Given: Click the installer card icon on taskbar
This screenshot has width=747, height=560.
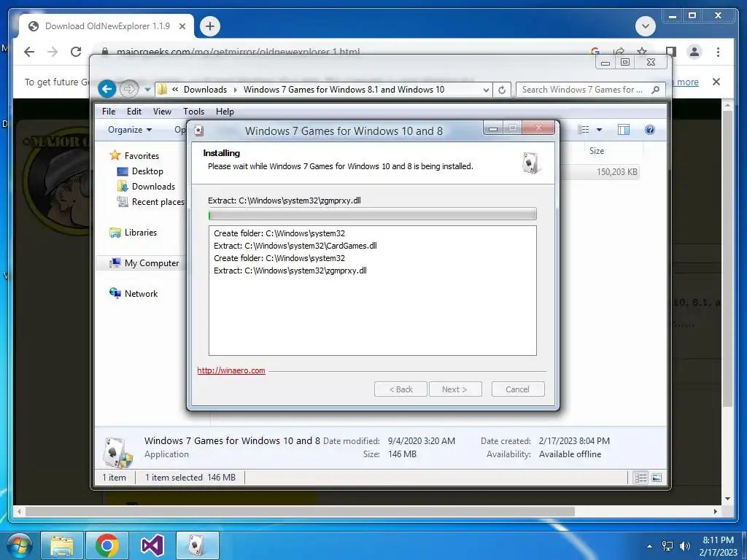Looking at the screenshot, I should [197, 545].
